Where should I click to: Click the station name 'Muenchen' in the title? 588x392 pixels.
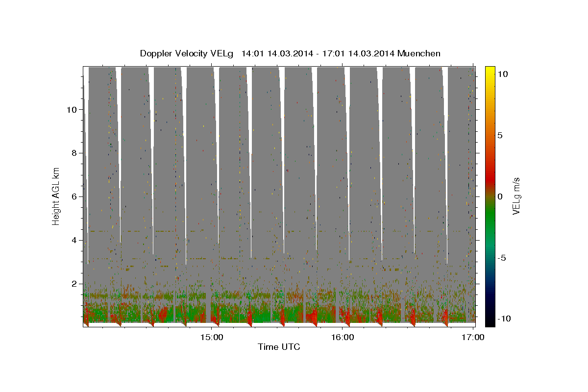pos(419,53)
